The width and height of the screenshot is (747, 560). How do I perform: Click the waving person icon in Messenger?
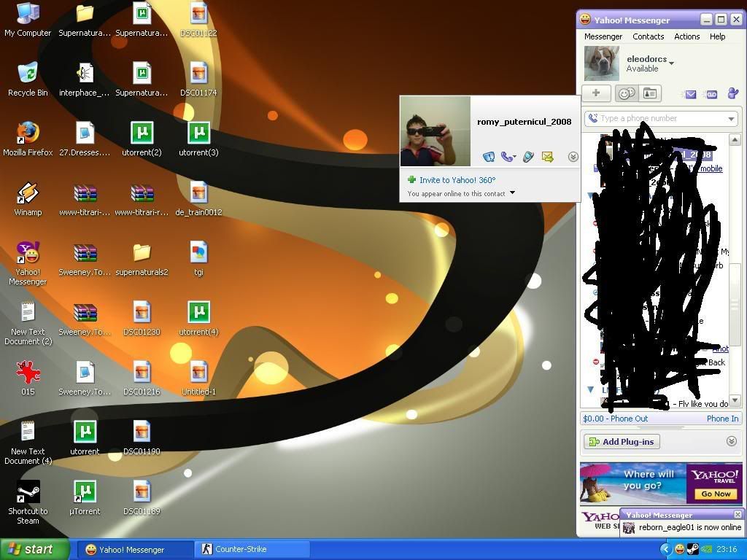(x=732, y=93)
